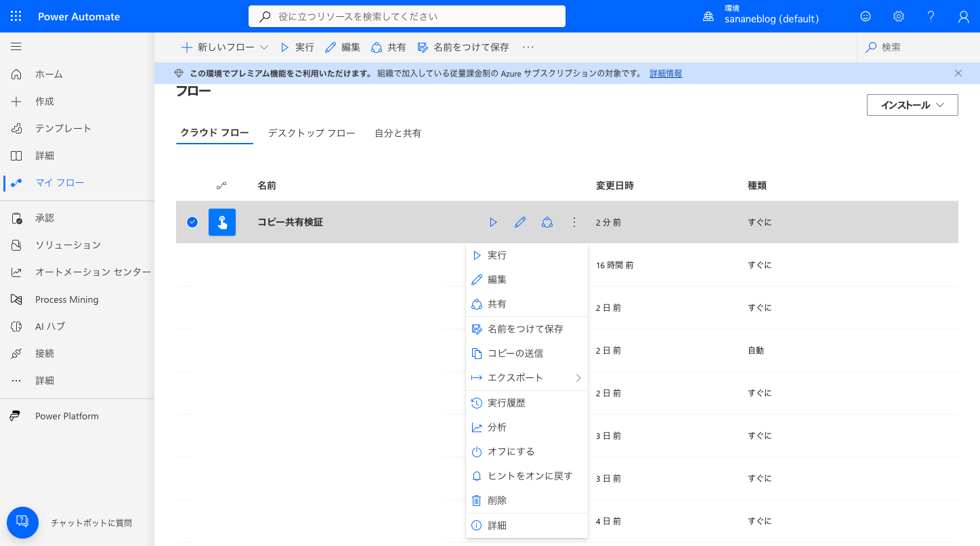The height and width of the screenshot is (546, 980).
Task: Click the search box for useful resources
Action: point(407,16)
